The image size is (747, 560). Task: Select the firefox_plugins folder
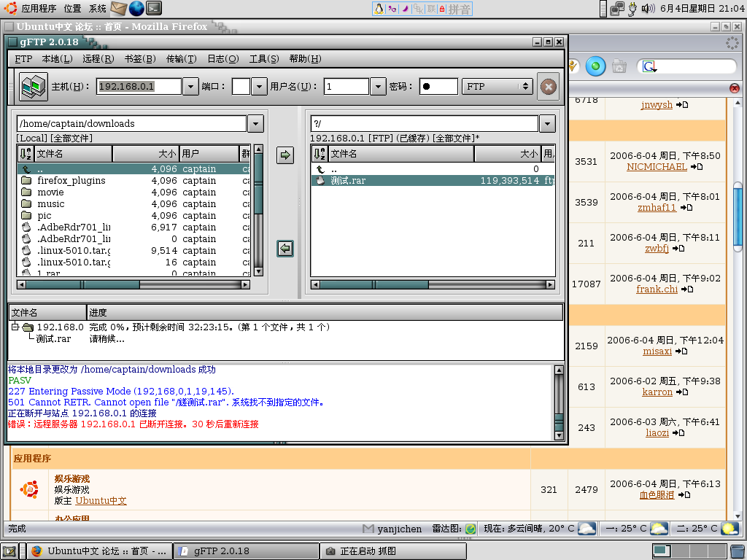tap(133, 181)
